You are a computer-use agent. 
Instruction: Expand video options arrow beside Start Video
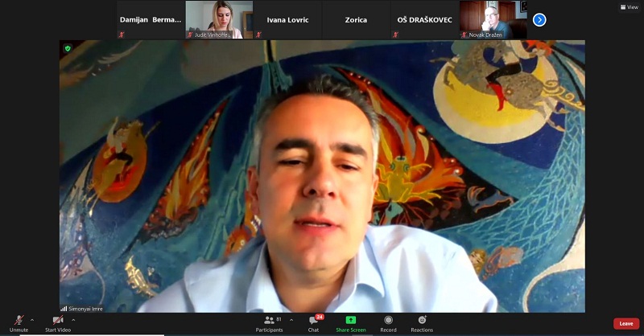tap(73, 319)
